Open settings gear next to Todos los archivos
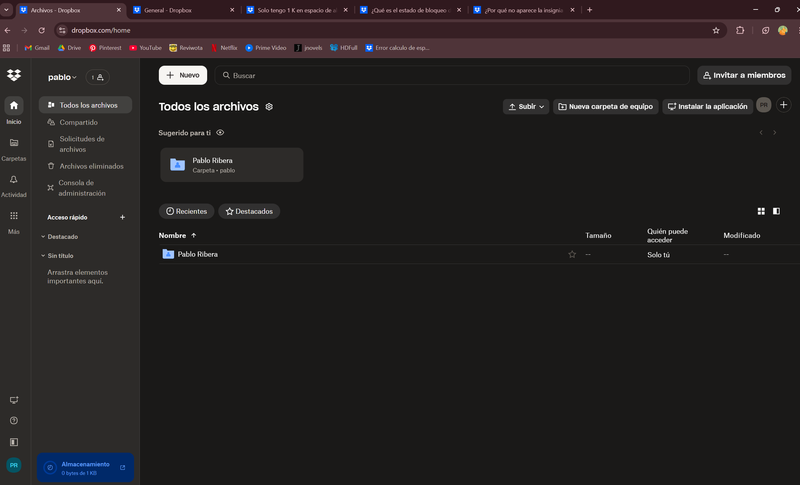 click(269, 107)
